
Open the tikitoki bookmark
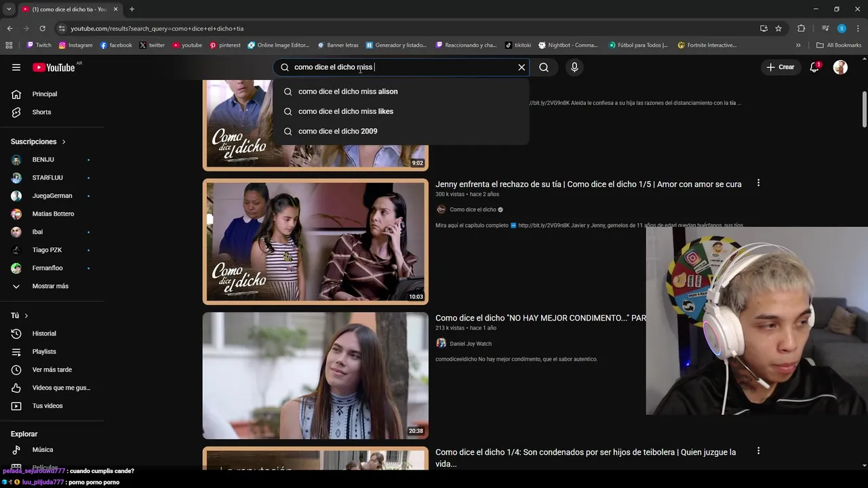[518, 45]
